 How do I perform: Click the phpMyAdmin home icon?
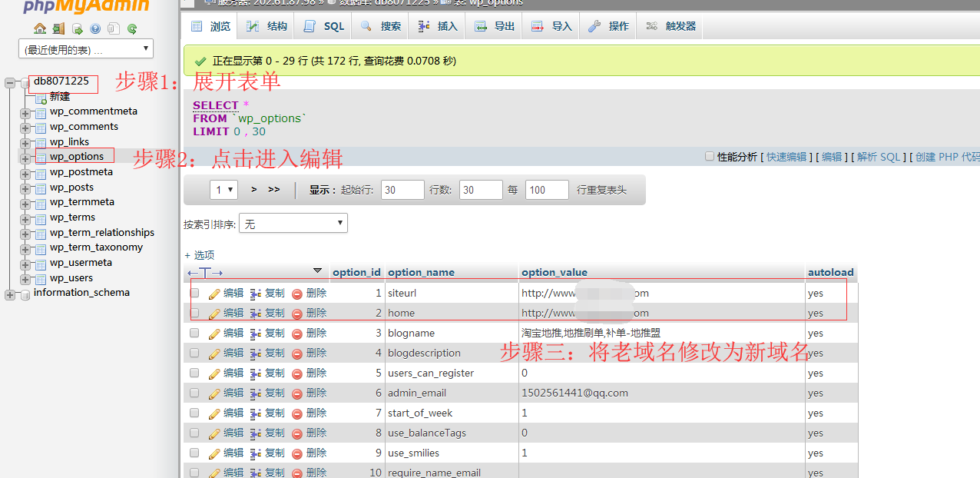click(40, 29)
